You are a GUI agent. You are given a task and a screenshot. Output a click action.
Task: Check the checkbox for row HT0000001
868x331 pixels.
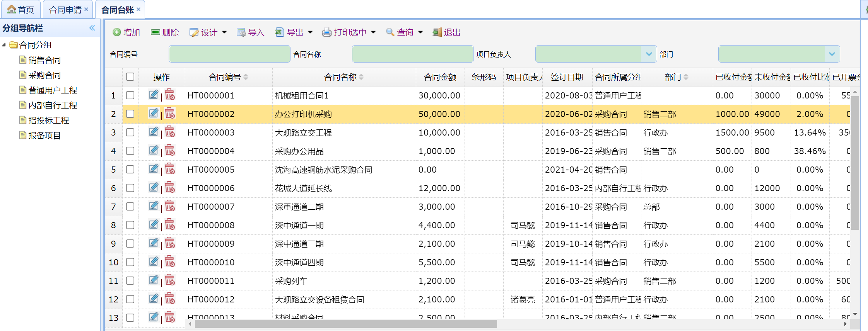click(x=130, y=95)
